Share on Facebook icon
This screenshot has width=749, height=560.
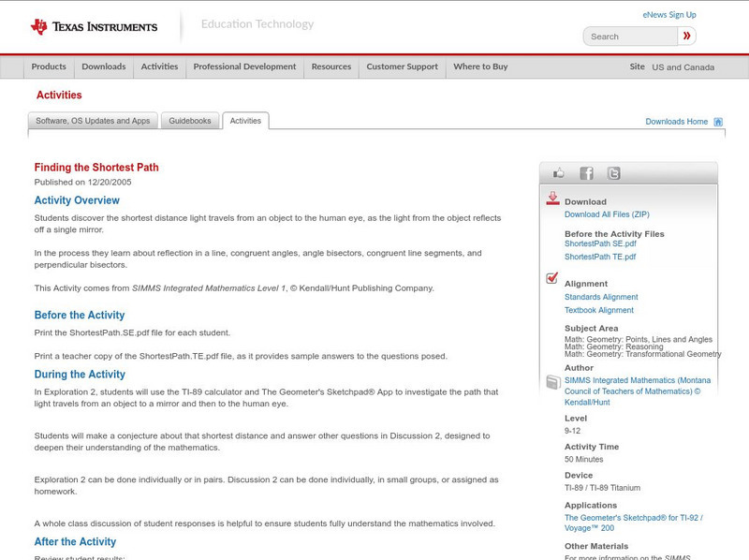pos(586,173)
